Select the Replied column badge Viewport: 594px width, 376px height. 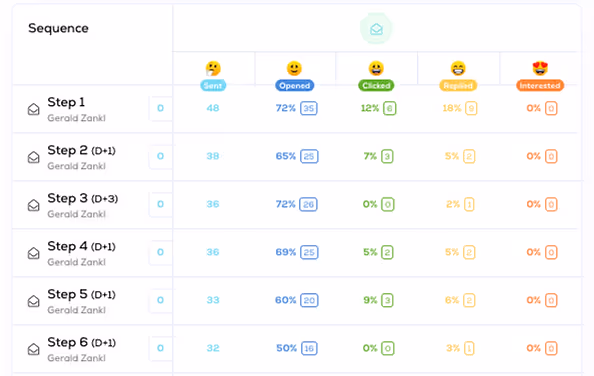pyautogui.click(x=458, y=86)
